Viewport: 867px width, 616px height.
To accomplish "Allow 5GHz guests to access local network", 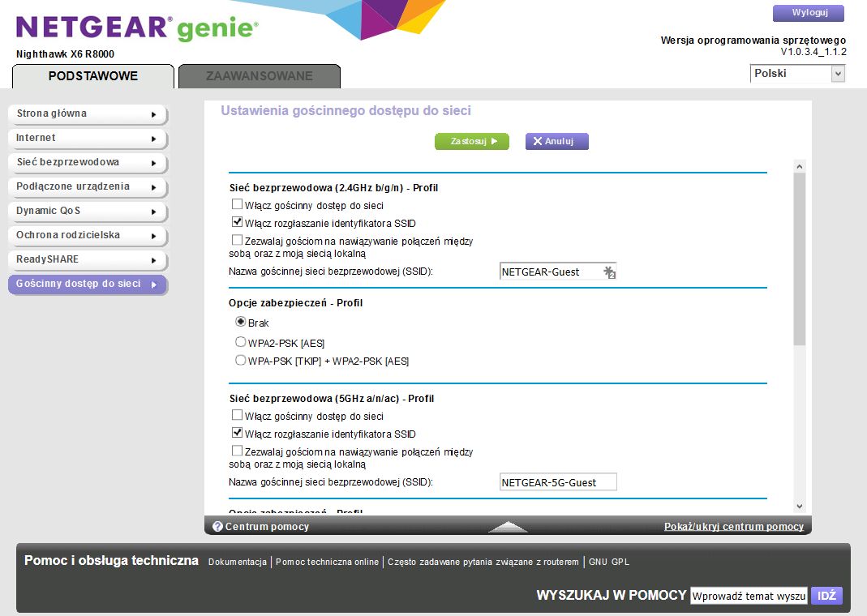I will point(237,451).
